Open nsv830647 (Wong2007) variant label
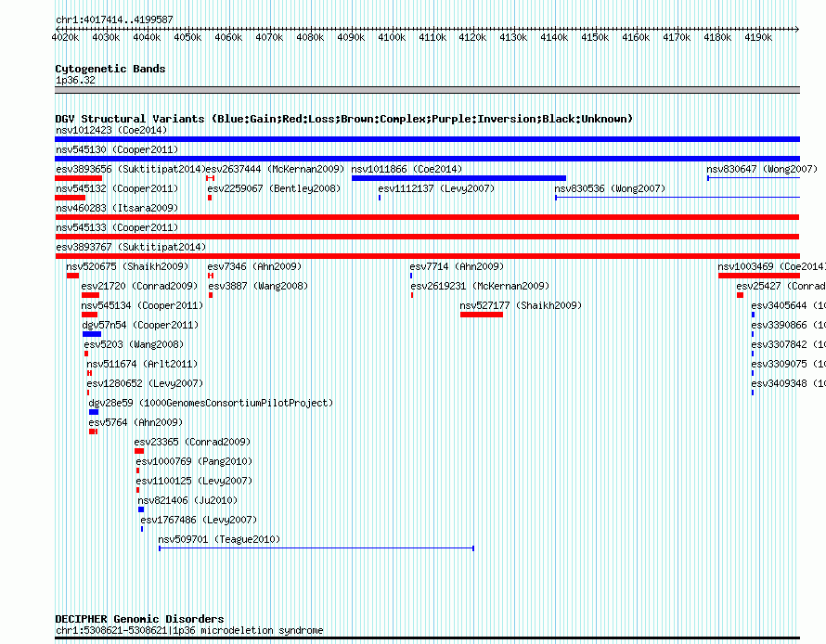The image size is (826, 644). [x=762, y=169]
